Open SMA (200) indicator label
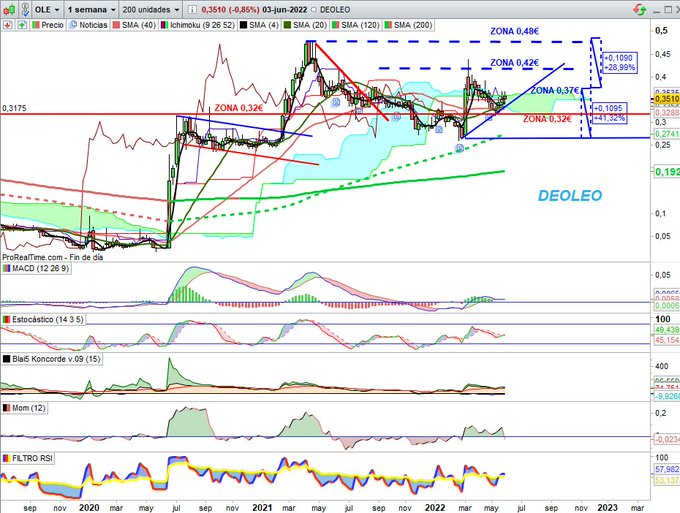The height and width of the screenshot is (513, 680). tap(413, 25)
